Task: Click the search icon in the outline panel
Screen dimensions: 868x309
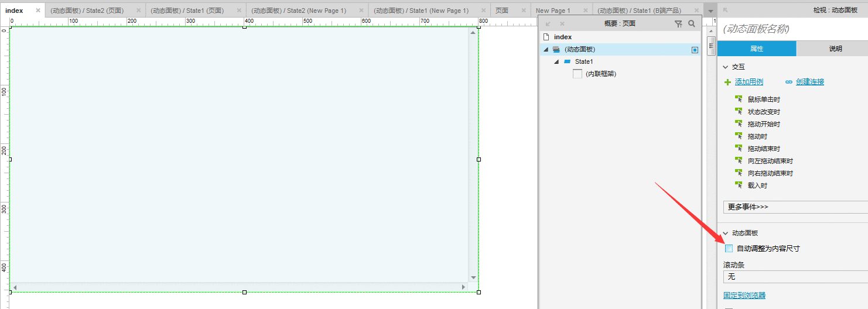Action: click(692, 24)
